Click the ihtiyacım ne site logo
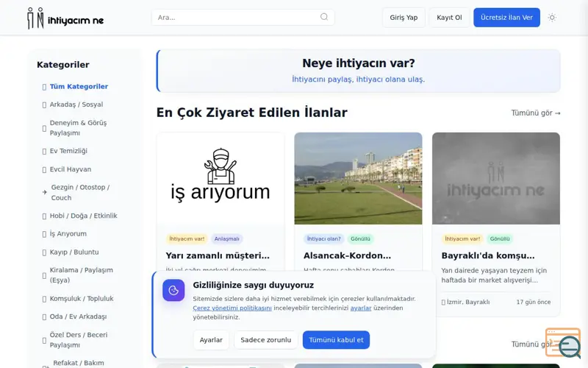The width and height of the screenshot is (588, 368). [x=65, y=18]
